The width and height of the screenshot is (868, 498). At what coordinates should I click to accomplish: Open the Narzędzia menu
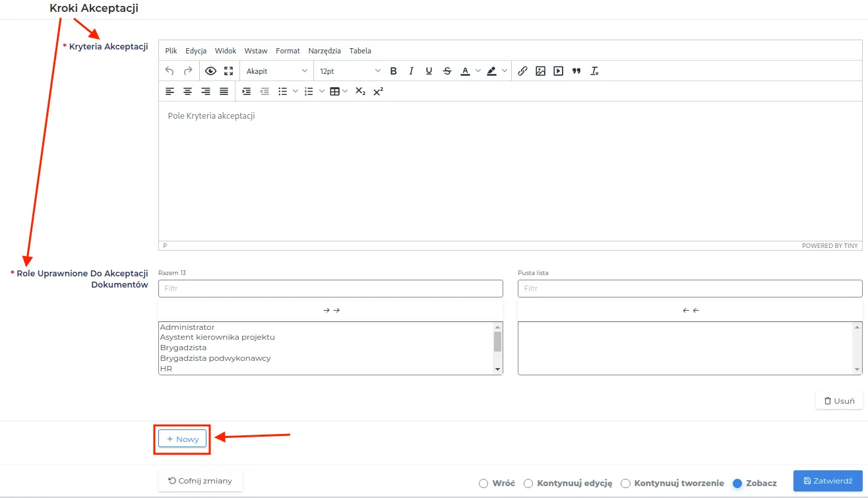(325, 51)
